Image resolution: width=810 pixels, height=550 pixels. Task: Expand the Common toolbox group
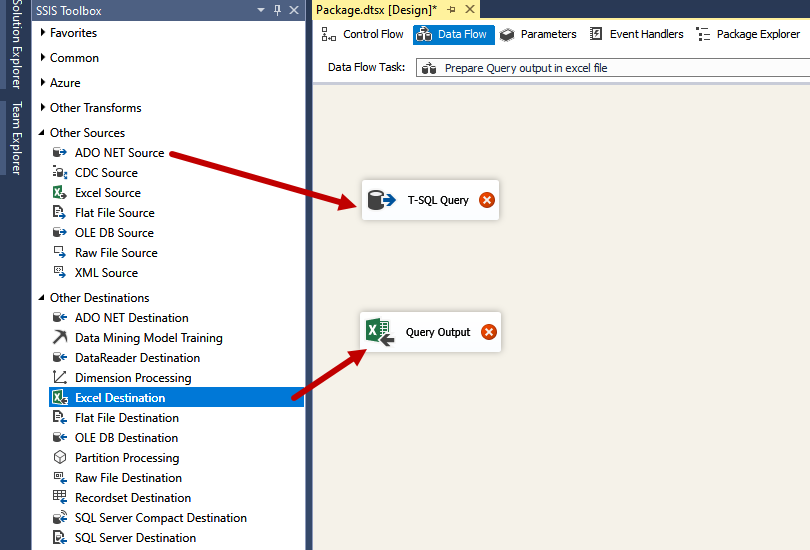[42, 57]
